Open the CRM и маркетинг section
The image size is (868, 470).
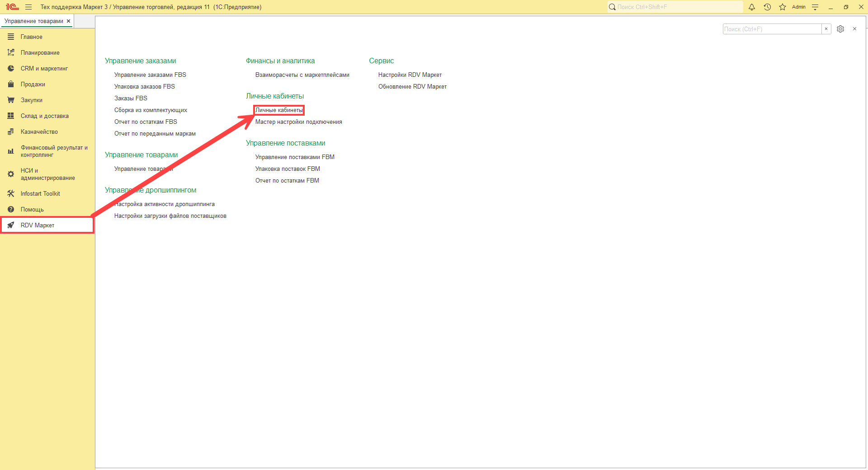pyautogui.click(x=47, y=68)
